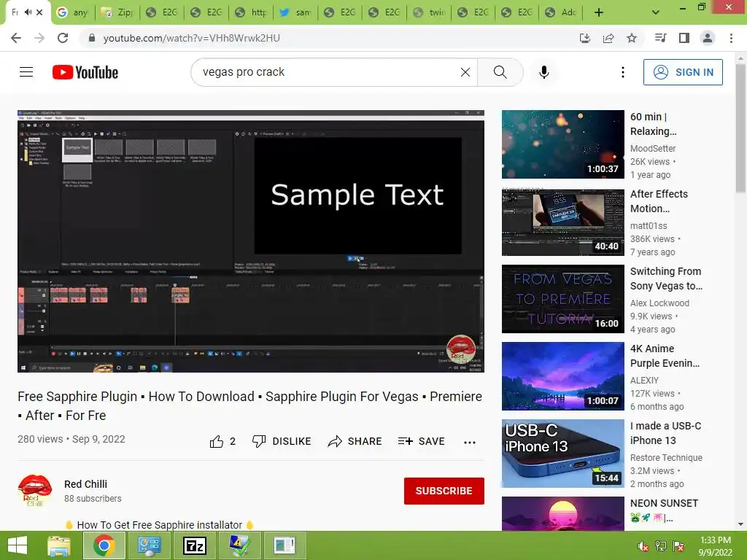Screen dimensions: 747x560
Task: Reload the YouTube page
Action: coord(63,38)
